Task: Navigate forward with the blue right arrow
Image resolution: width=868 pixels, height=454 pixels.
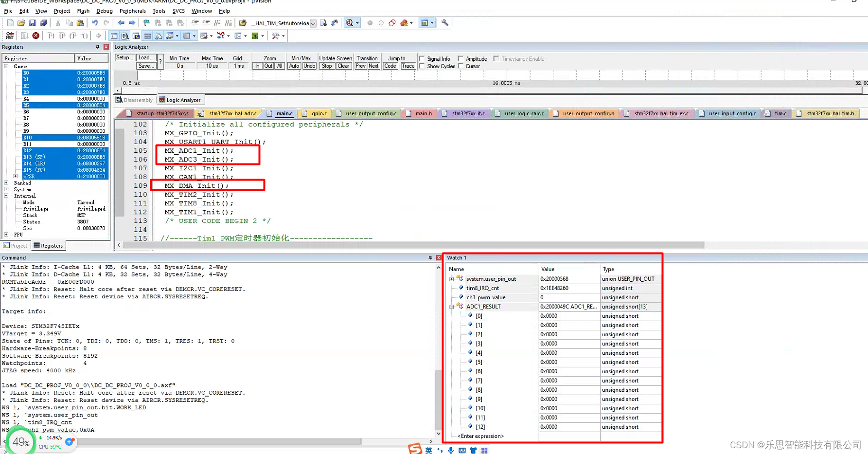Action: point(132,23)
